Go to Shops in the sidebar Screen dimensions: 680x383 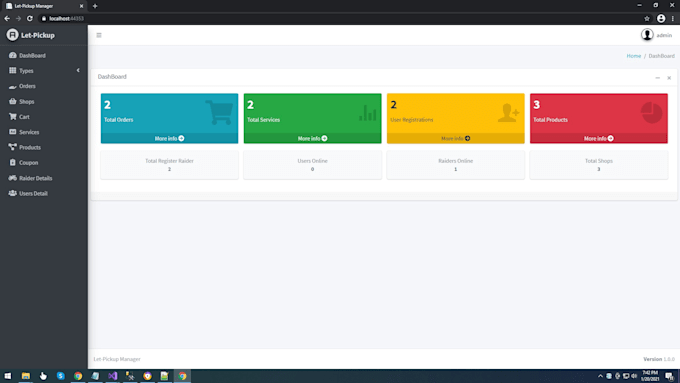(26, 101)
